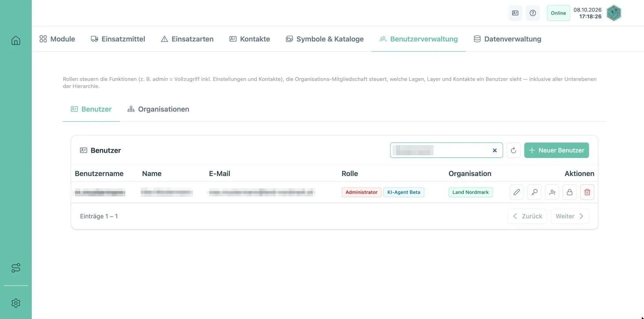The image size is (644, 319).
Task: Go back with the Zurück button
Action: [x=527, y=216]
